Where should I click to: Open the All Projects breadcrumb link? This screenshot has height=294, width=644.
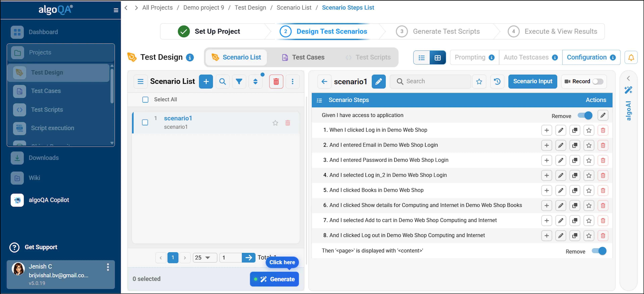click(157, 8)
